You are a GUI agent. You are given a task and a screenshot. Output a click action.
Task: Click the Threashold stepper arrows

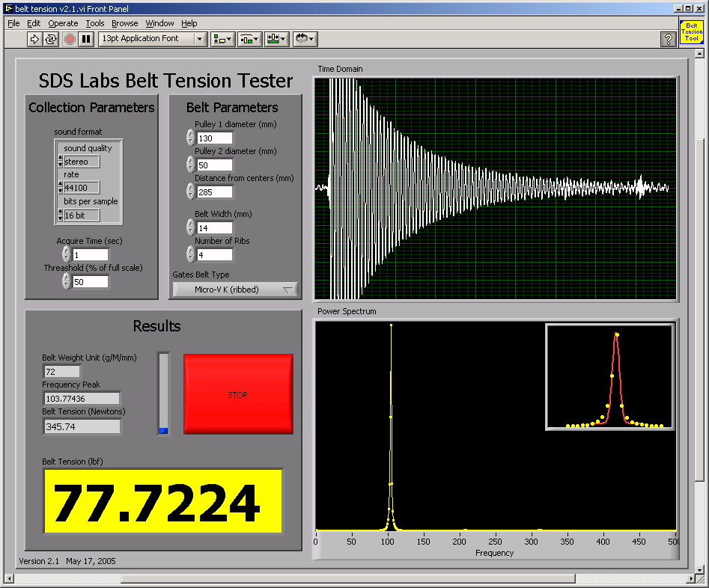(67, 281)
